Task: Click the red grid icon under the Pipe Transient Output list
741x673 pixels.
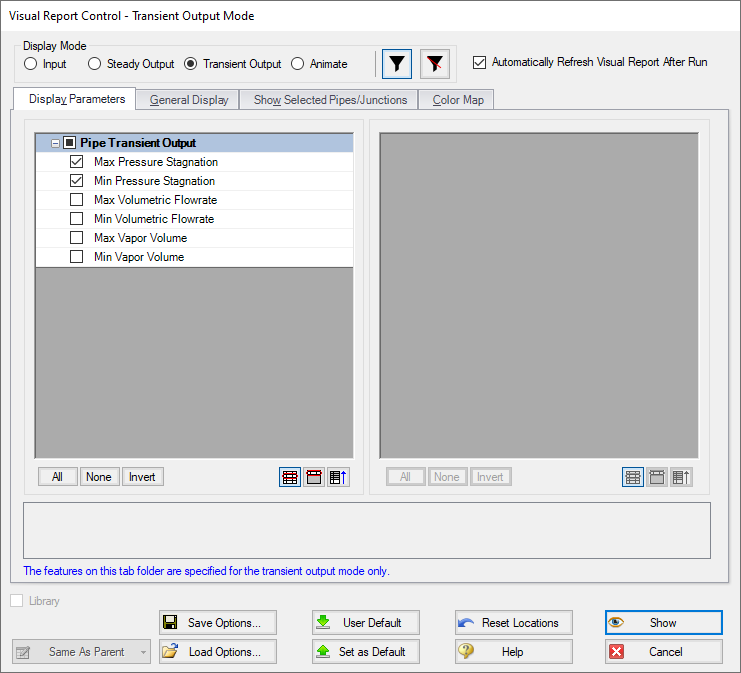Action: (290, 477)
